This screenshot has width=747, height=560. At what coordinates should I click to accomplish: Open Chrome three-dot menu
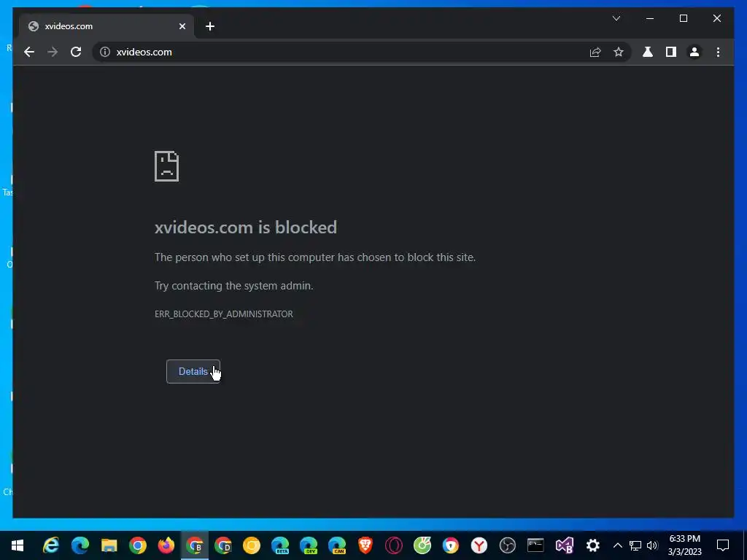718,52
